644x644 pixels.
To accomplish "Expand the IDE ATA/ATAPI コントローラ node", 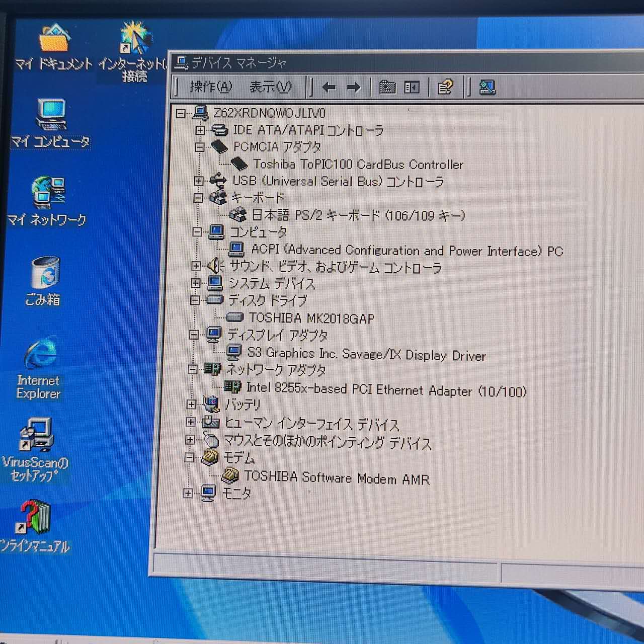I will [x=200, y=130].
